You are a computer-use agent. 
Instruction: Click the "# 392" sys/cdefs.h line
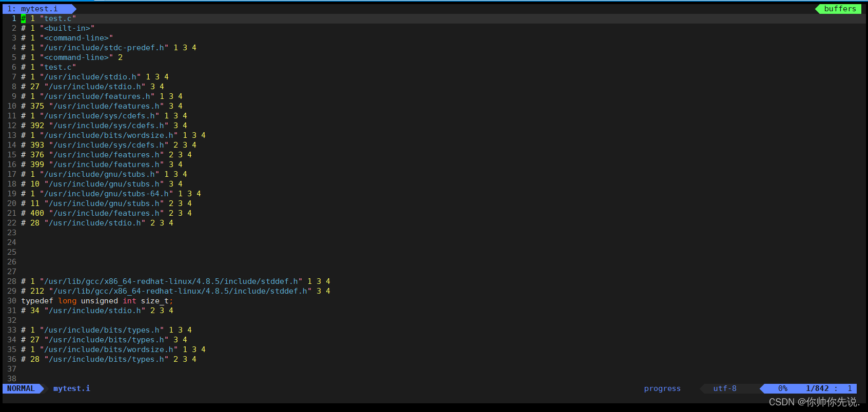click(x=104, y=126)
